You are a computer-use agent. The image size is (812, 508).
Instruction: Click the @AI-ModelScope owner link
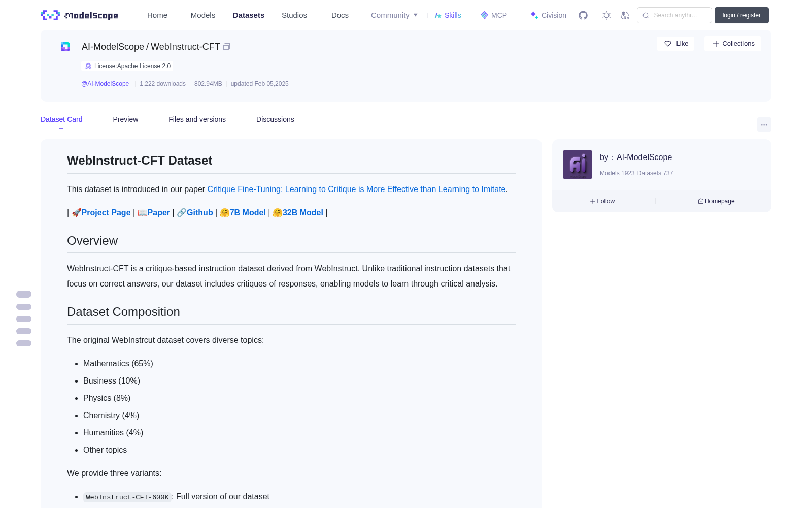coord(105,84)
